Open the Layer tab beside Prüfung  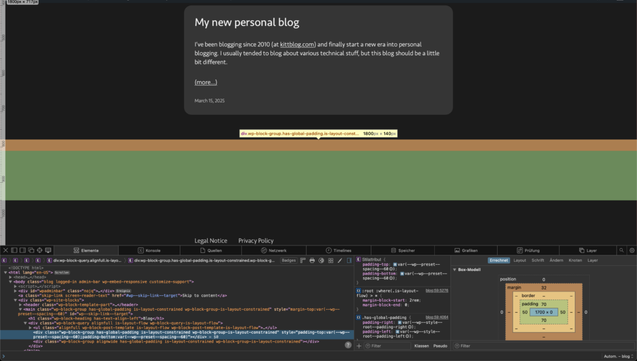tap(588, 250)
